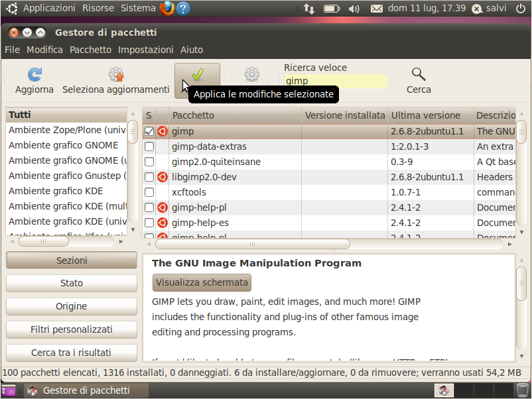
Task: Open the salvi user menu
Action: pos(490,8)
